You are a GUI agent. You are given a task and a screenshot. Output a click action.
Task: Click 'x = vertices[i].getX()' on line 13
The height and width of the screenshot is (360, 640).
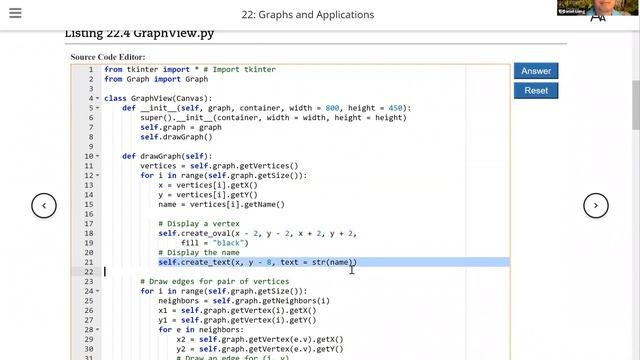click(x=208, y=185)
